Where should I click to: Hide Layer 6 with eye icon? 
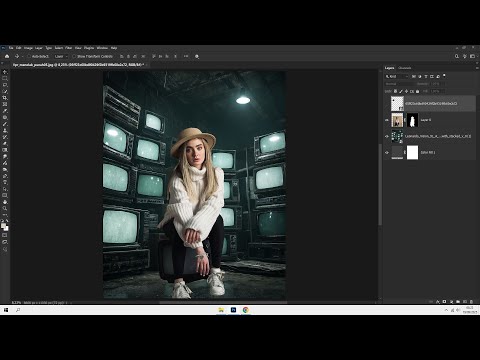387,120
